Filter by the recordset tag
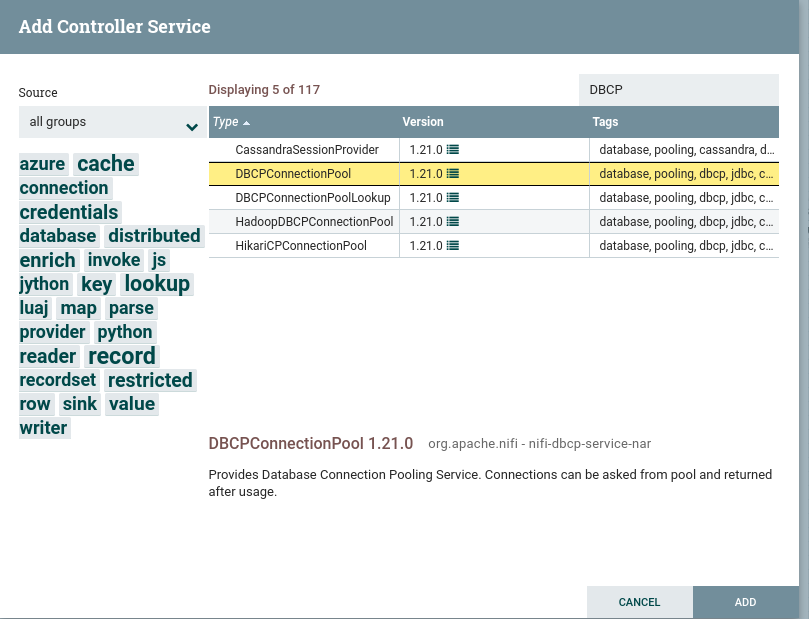 pyautogui.click(x=58, y=380)
